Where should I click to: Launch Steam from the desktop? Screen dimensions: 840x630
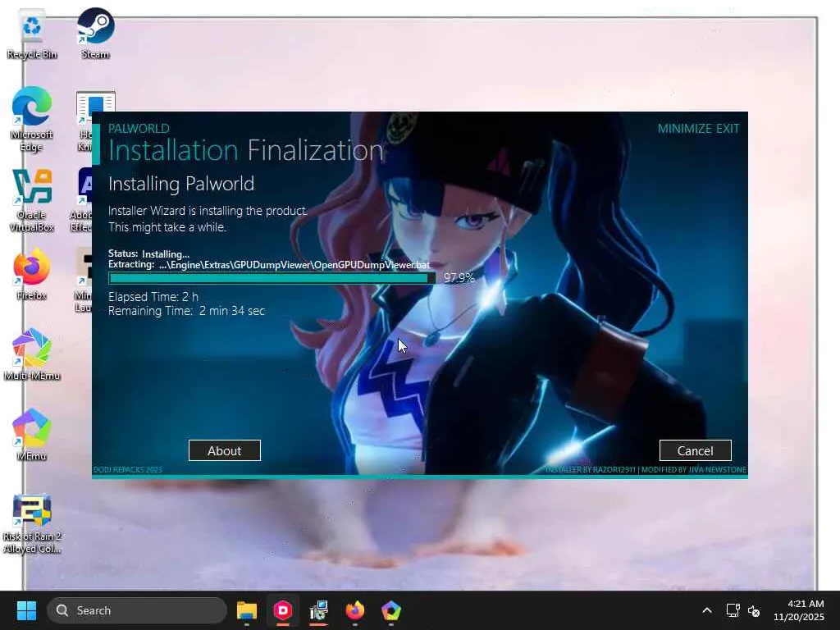(x=95, y=33)
